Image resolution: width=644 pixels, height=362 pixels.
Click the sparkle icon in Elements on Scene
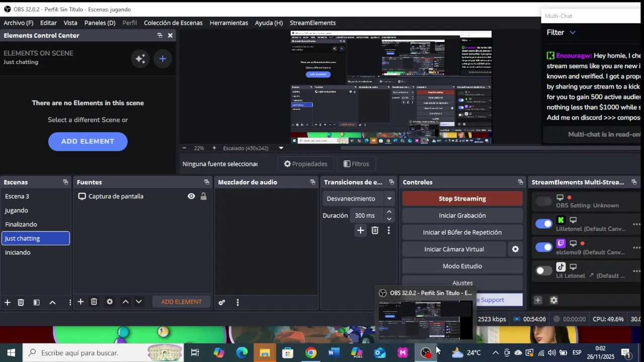click(140, 59)
